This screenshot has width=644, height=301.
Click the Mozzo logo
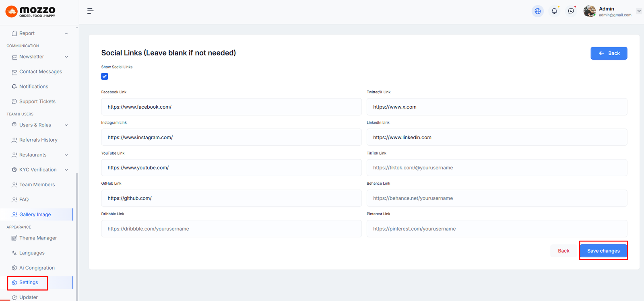pos(31,12)
